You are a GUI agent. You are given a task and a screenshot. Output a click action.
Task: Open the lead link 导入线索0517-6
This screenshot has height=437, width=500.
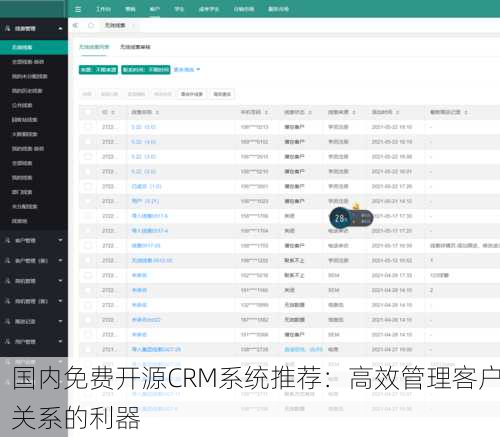149,216
